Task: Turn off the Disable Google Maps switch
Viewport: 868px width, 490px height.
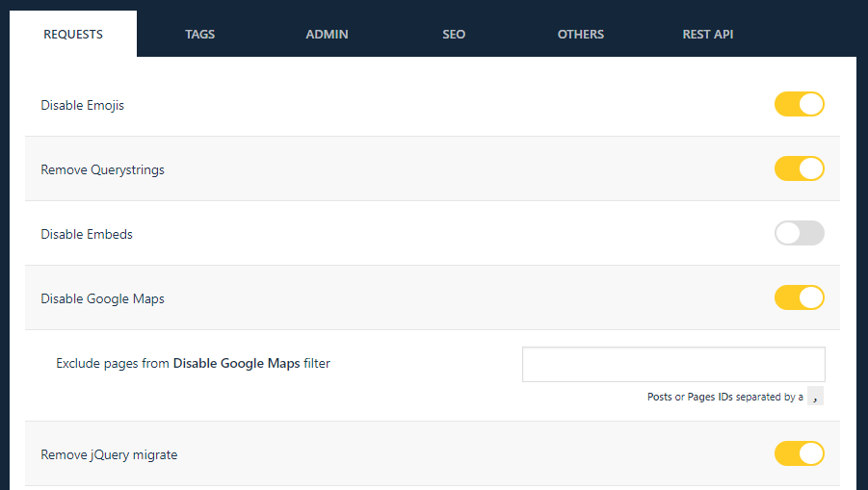Action: pyautogui.click(x=799, y=297)
